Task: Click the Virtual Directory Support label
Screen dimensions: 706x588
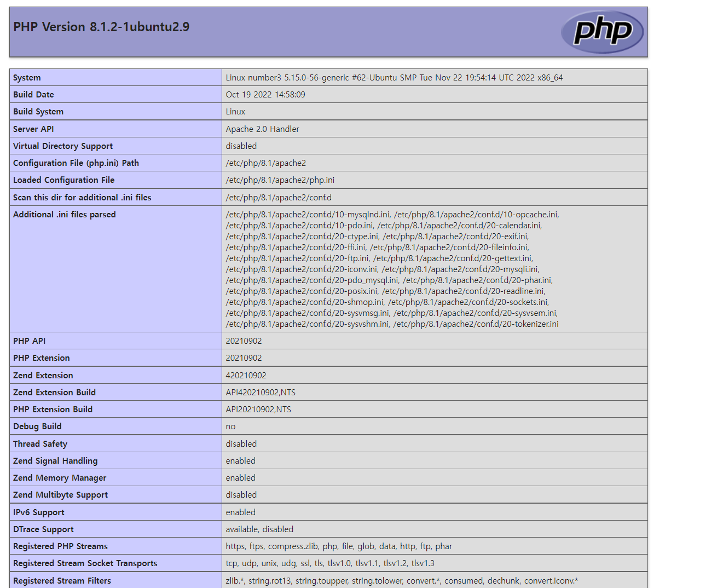Action: click(x=63, y=146)
